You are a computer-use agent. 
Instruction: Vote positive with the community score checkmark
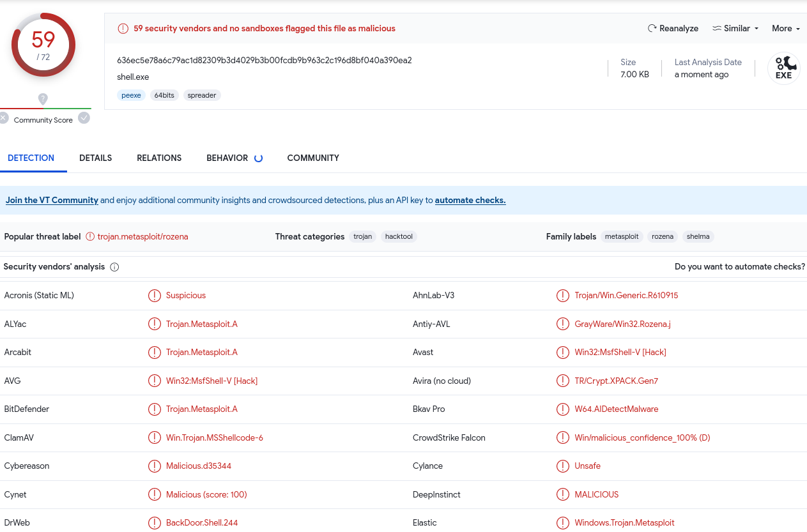(84, 118)
